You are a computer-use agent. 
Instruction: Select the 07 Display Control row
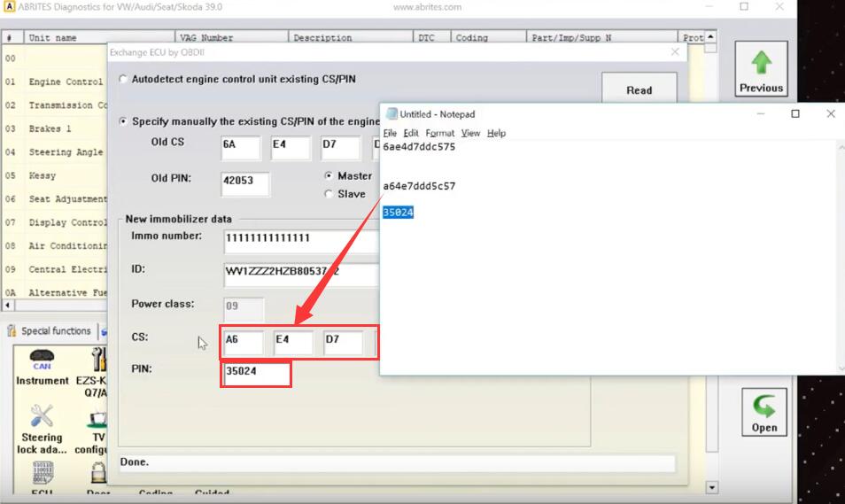pyautogui.click(x=55, y=222)
